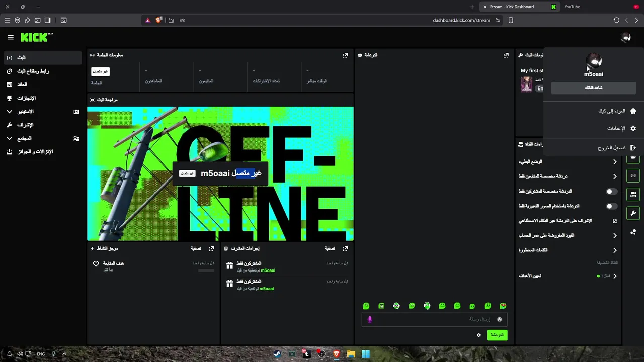This screenshot has width=644, height=362.
Task: Click the Brave Shields lion icon
Action: [159, 20]
